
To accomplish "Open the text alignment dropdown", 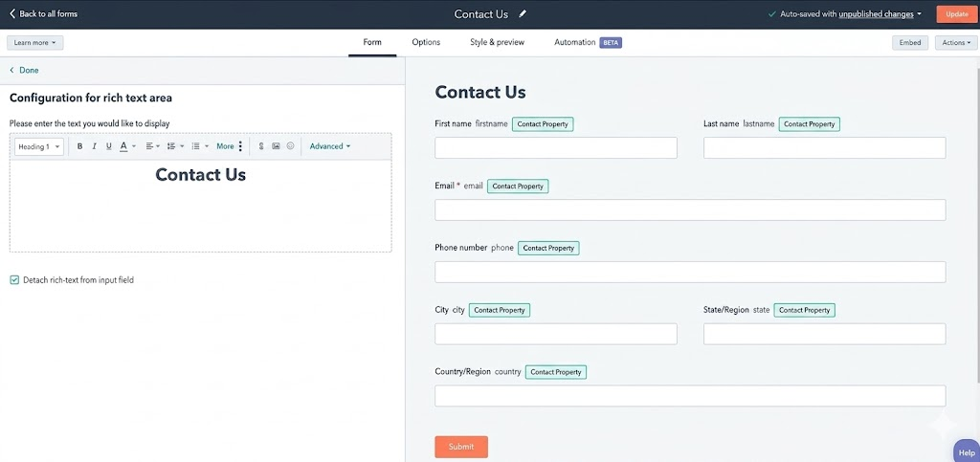I will (x=153, y=146).
